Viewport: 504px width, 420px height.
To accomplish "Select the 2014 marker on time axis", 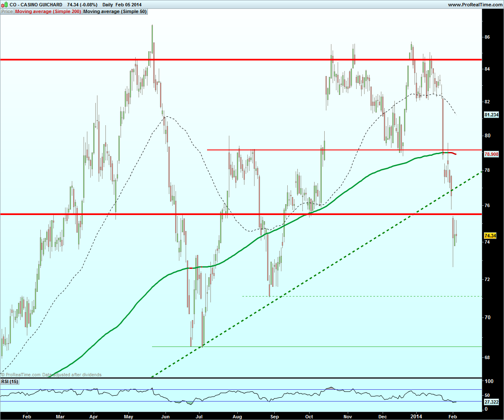I will pyautogui.click(x=416, y=415).
